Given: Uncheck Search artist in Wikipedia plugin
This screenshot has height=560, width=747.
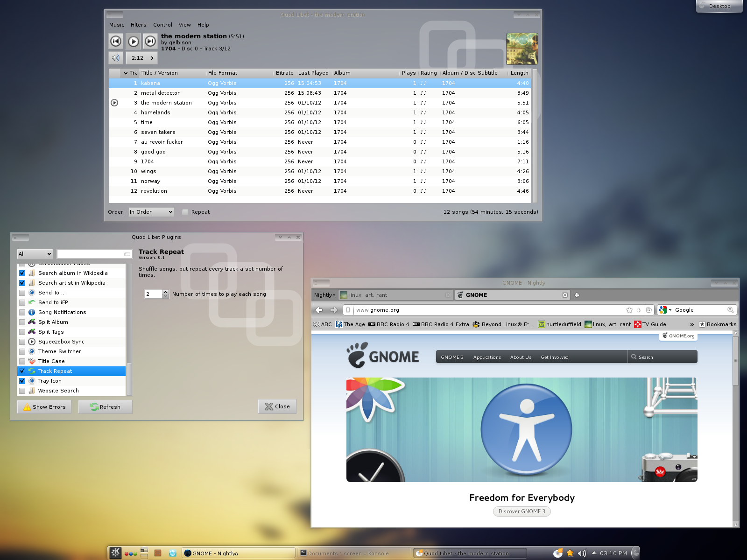Looking at the screenshot, I should coord(22,283).
